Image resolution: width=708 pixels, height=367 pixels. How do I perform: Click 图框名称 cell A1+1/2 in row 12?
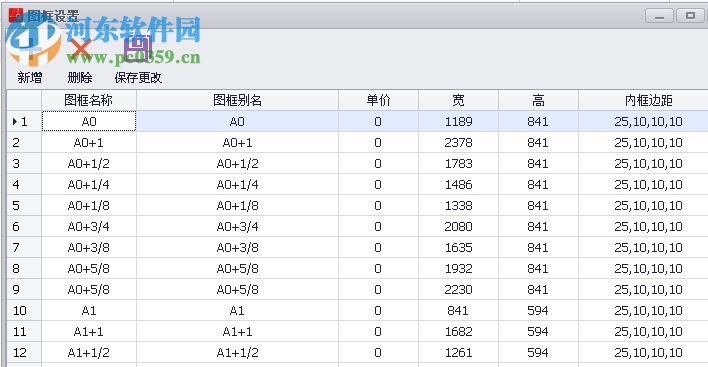[x=89, y=353]
